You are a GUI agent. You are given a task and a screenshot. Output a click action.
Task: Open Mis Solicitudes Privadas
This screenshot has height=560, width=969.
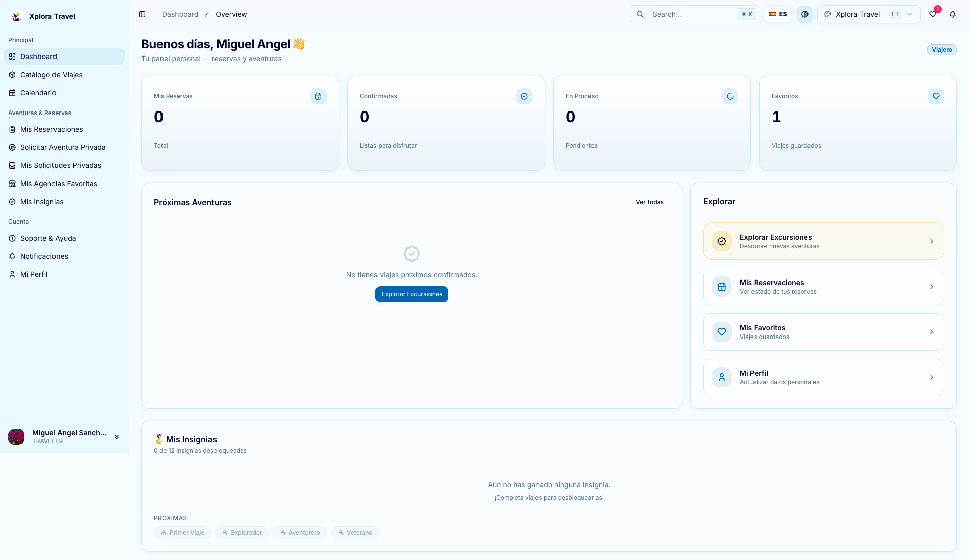(x=64, y=165)
